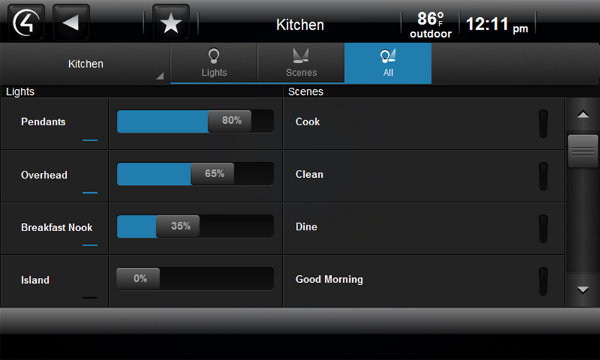600x360 pixels.
Task: Select the Lights tab bulb icon
Action: 214,56
